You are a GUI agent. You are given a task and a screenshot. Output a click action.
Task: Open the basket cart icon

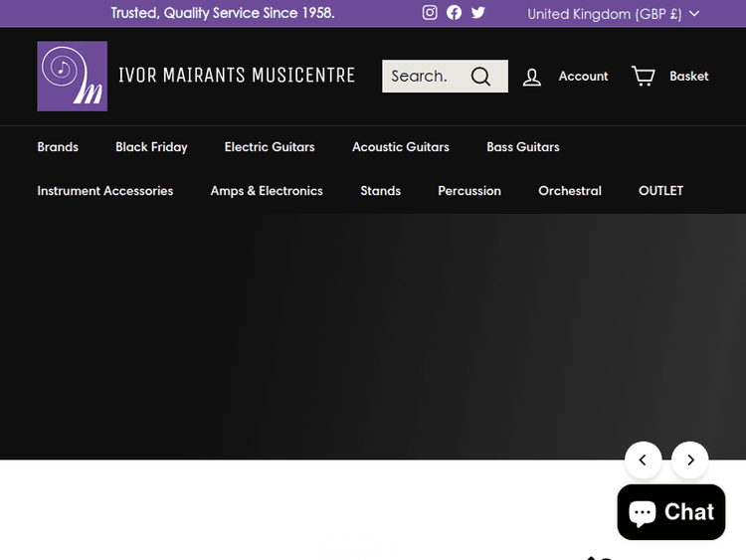click(644, 76)
